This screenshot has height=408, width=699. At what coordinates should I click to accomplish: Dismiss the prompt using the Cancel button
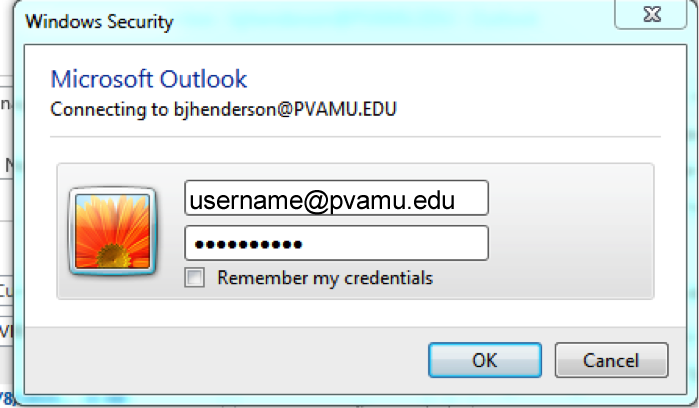pyautogui.click(x=611, y=360)
